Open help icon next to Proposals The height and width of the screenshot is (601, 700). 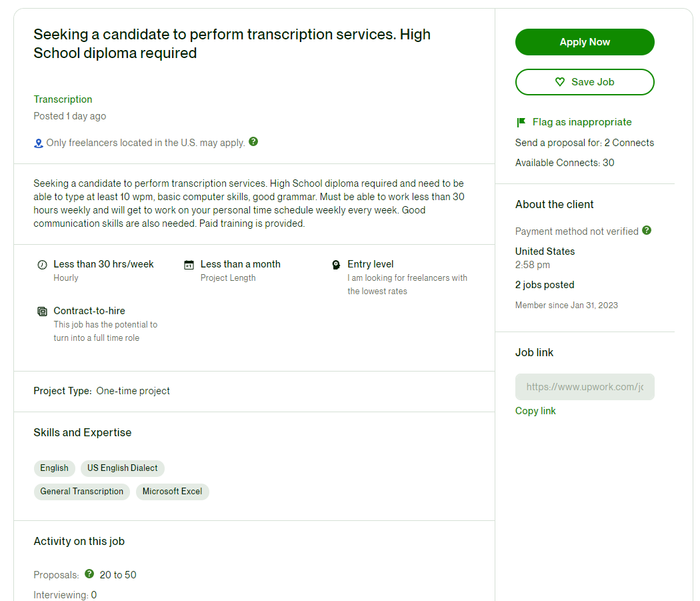pyautogui.click(x=89, y=574)
